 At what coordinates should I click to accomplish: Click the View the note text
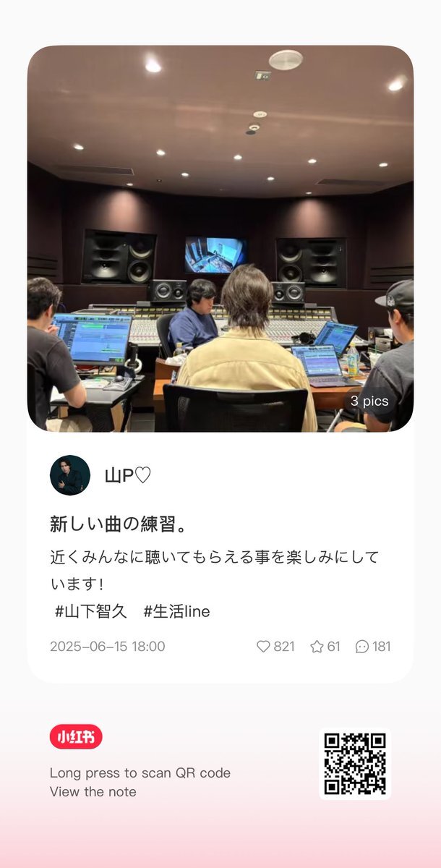tap(93, 791)
